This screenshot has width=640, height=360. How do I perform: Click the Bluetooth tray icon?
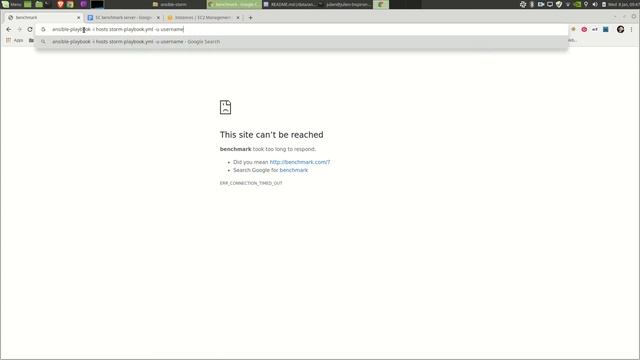click(532, 4)
